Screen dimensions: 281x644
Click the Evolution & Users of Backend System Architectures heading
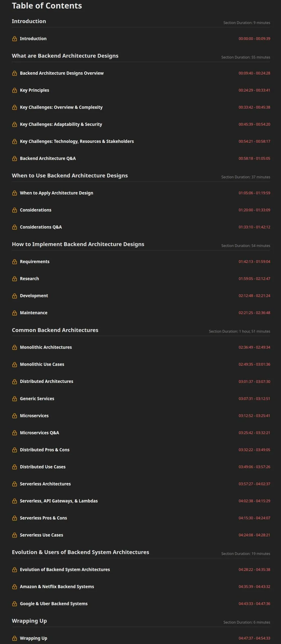(81, 552)
